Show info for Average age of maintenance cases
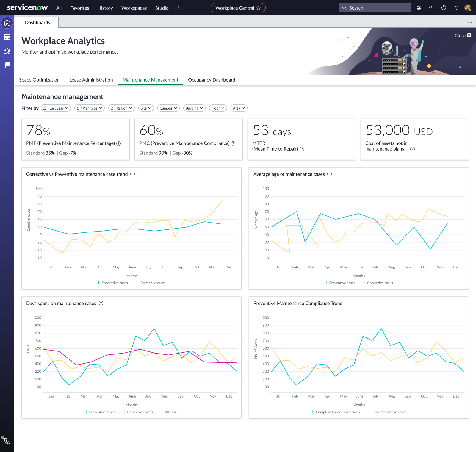 330,174
